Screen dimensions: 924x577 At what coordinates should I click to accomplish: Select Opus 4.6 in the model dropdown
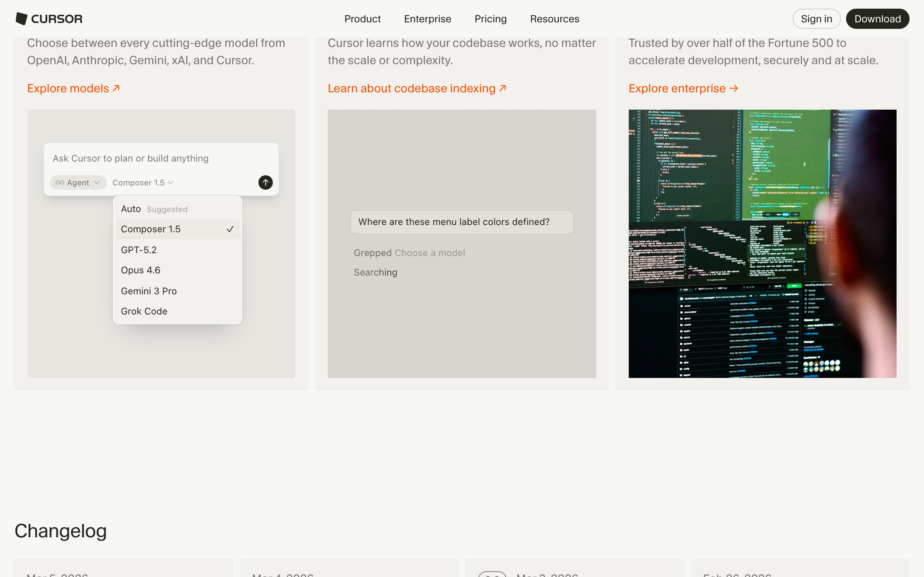click(140, 270)
